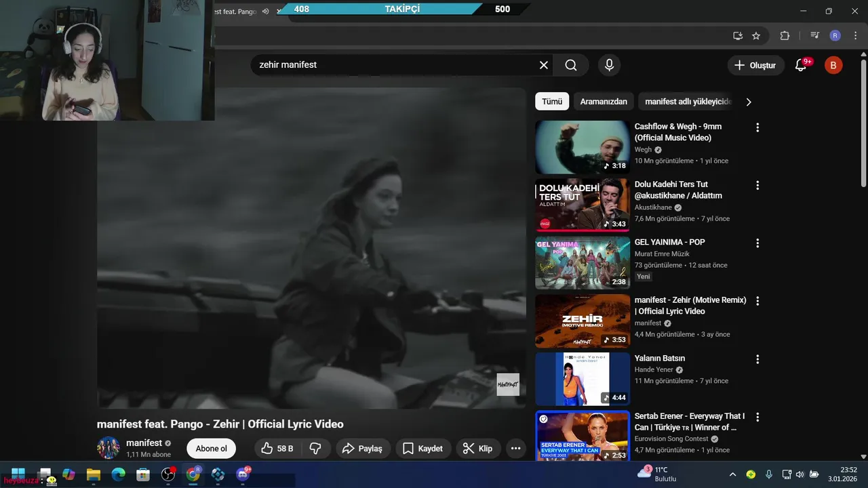Image resolution: width=868 pixels, height=488 pixels.
Task: Click the Oluştur create button
Action: click(756, 65)
